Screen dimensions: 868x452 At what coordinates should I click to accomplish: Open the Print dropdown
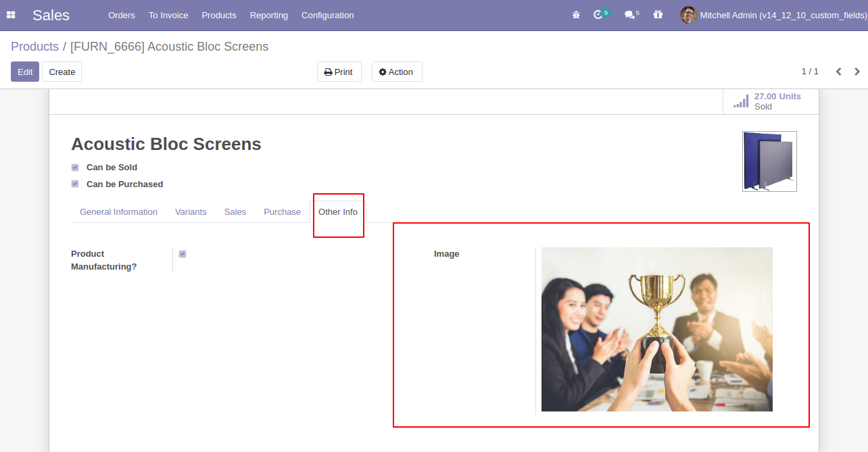click(x=339, y=72)
